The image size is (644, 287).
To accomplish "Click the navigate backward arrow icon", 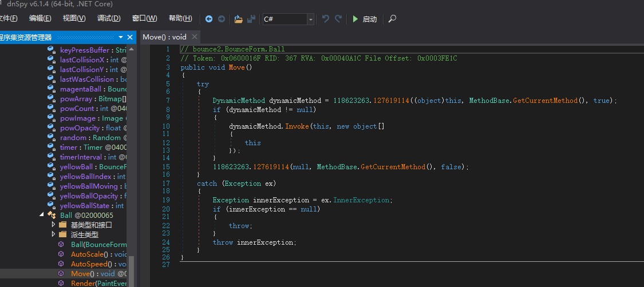I will tap(209, 19).
